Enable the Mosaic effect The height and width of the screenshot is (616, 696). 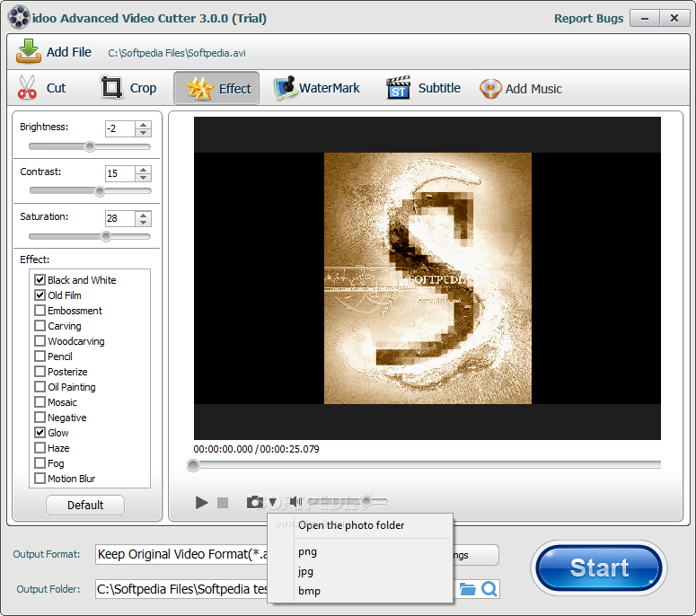[x=40, y=401]
